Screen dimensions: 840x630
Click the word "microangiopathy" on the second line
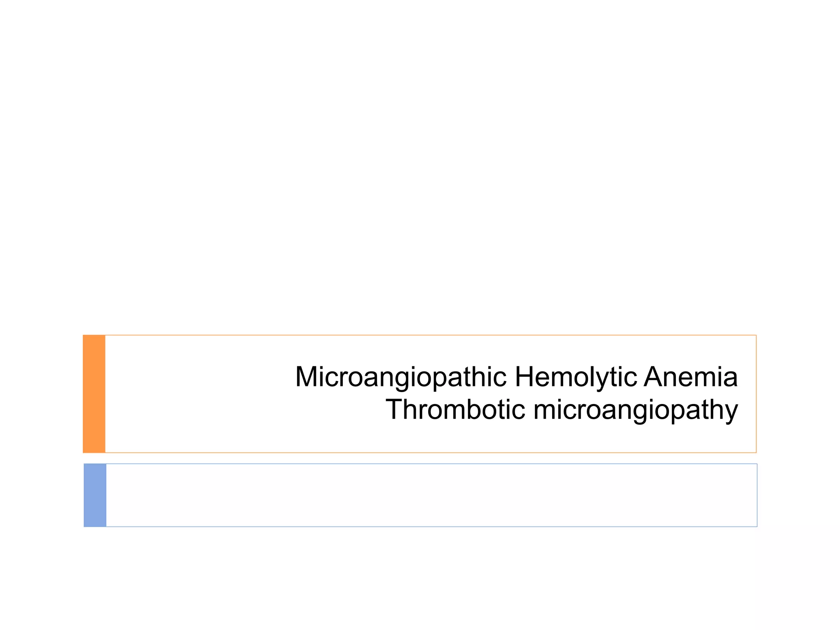(635, 410)
